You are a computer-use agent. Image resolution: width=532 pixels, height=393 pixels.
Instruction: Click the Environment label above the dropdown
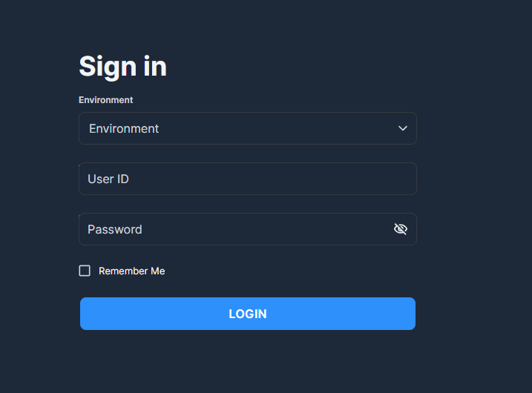coord(106,100)
